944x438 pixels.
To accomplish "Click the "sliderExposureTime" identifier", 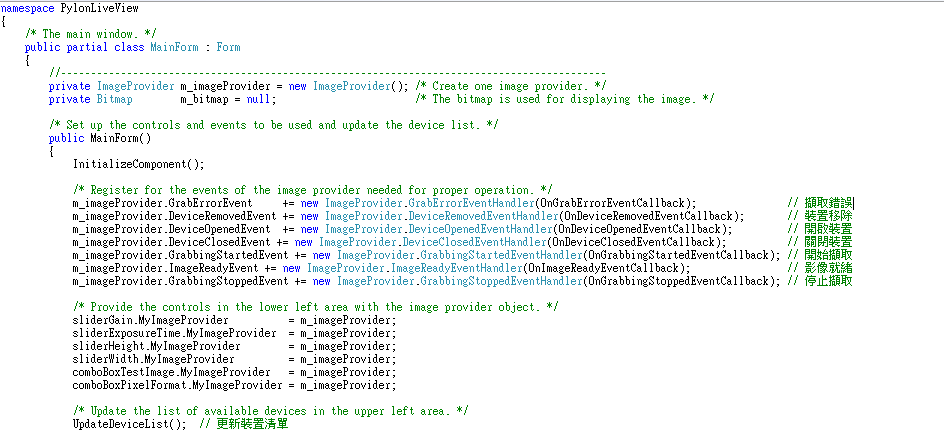I will coord(126,333).
